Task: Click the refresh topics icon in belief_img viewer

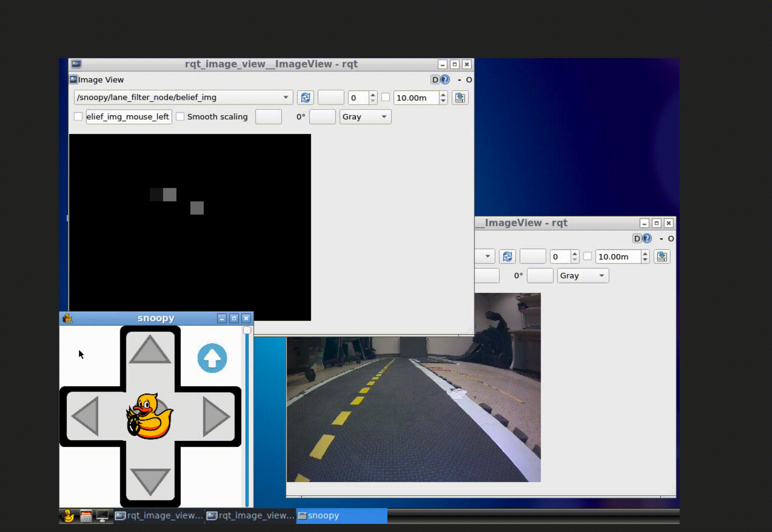Action: (305, 98)
